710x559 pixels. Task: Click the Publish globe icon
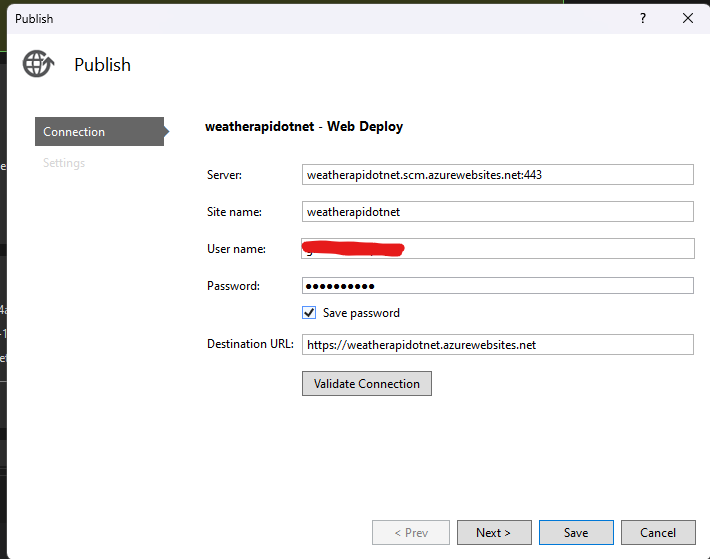coord(38,64)
